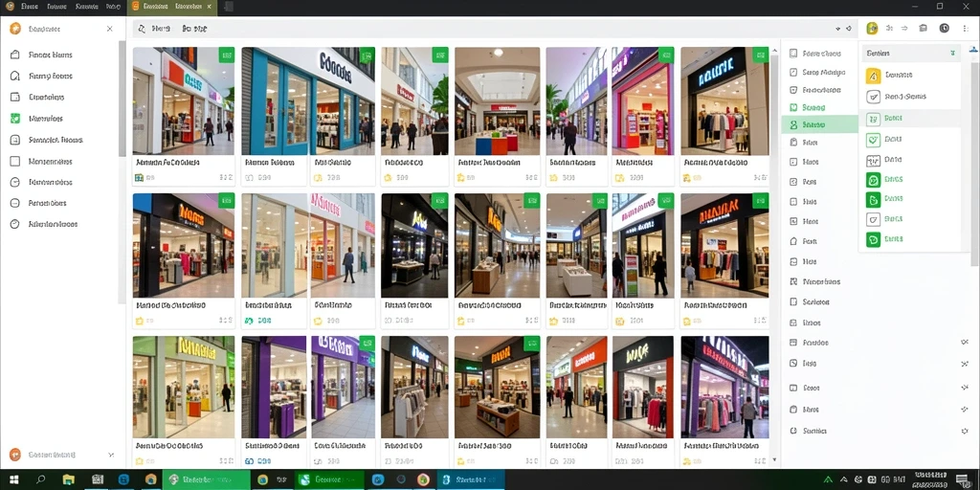Screen dimensions: 980x490
Task: Click the clipboard icon in the top toolbar
Action: pyautogui.click(x=924, y=28)
